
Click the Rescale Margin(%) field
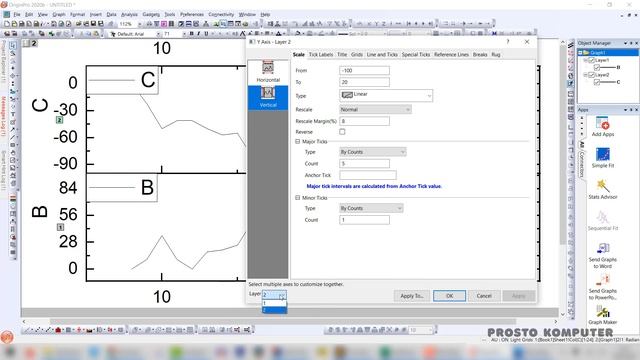click(364, 121)
